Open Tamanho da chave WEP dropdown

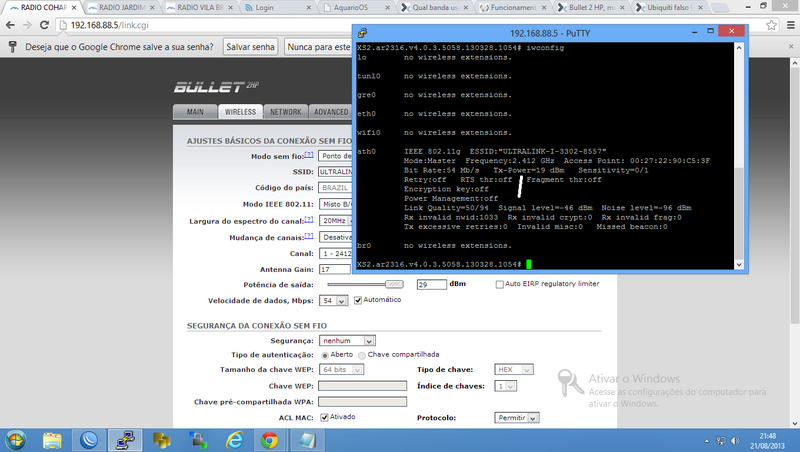point(341,369)
